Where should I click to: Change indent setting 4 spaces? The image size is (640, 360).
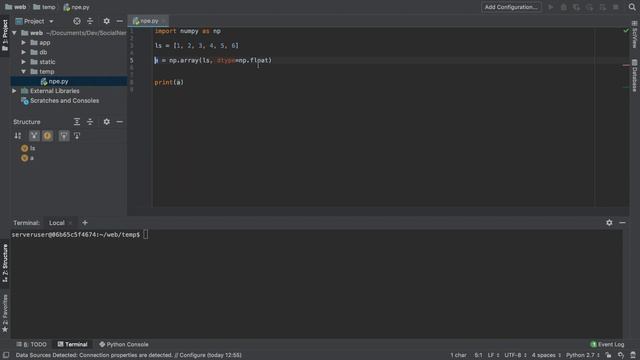click(546, 355)
